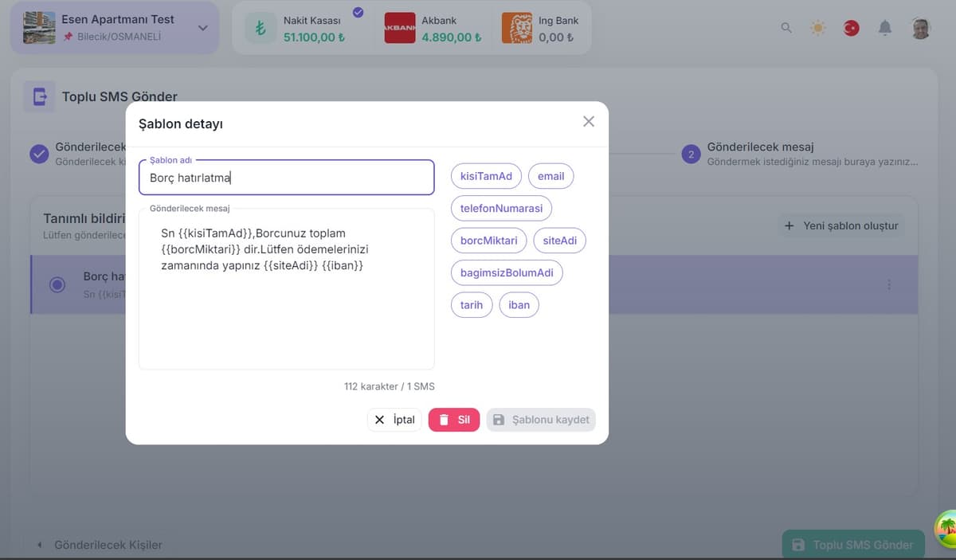Open the user profile avatar
The height and width of the screenshot is (560, 956).
pyautogui.click(x=921, y=28)
